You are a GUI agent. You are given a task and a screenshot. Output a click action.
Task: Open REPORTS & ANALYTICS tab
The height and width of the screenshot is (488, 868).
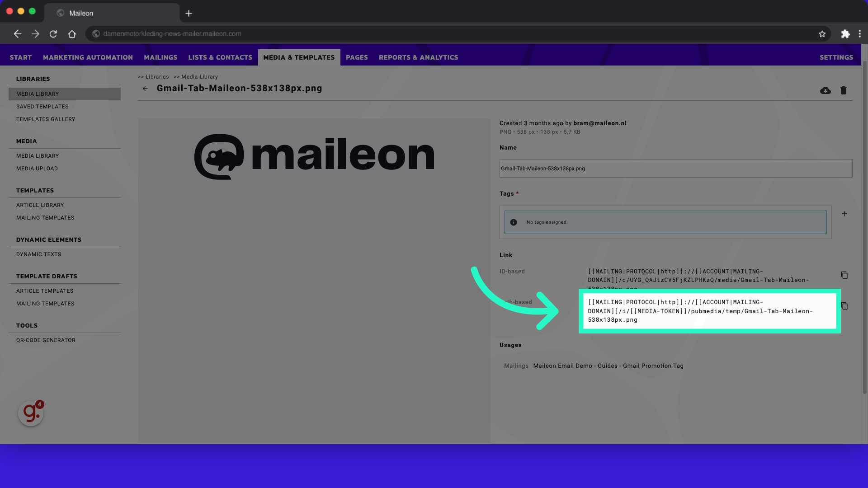pyautogui.click(x=418, y=57)
